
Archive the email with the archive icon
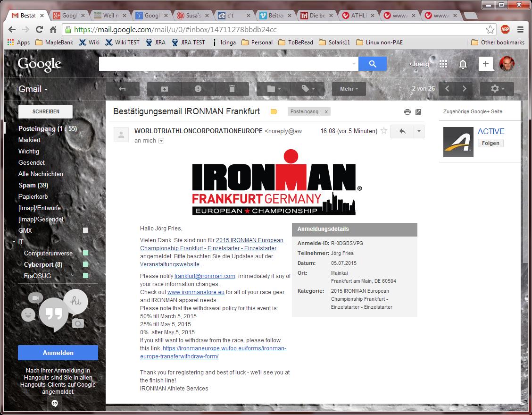(x=164, y=89)
